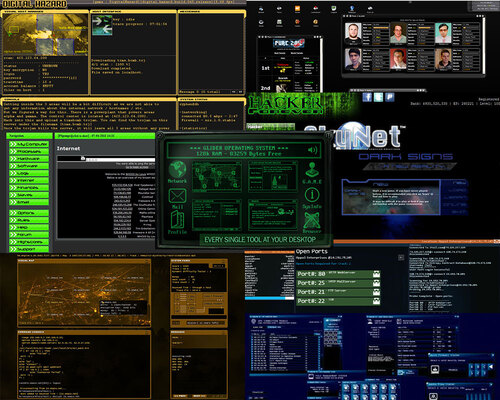
Task: Open the Profile folder icon in Glider OS
Action: point(177,220)
